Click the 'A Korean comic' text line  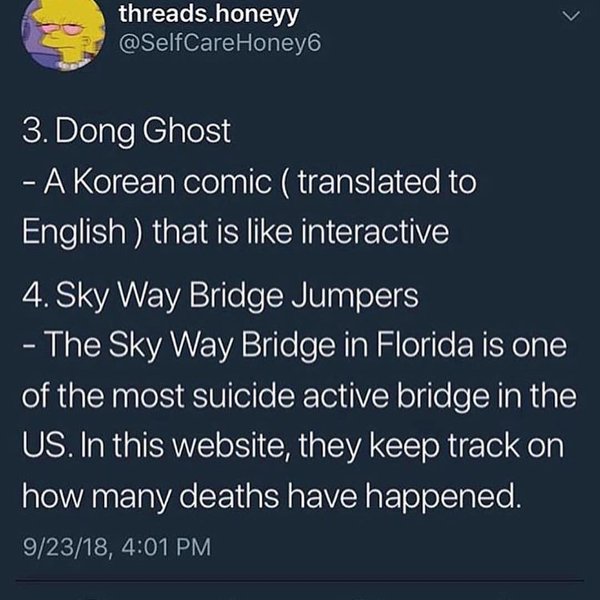[x=249, y=182]
